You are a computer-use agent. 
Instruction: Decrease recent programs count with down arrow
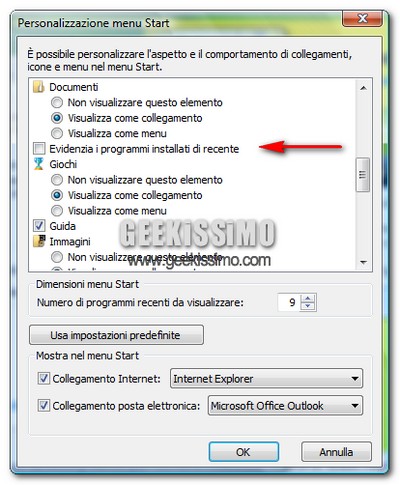click(308, 306)
